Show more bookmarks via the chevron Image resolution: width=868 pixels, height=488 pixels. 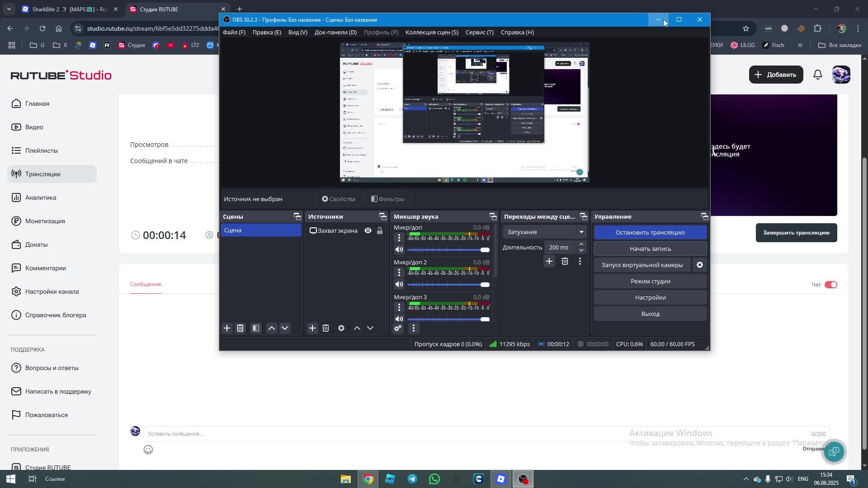tap(800, 45)
